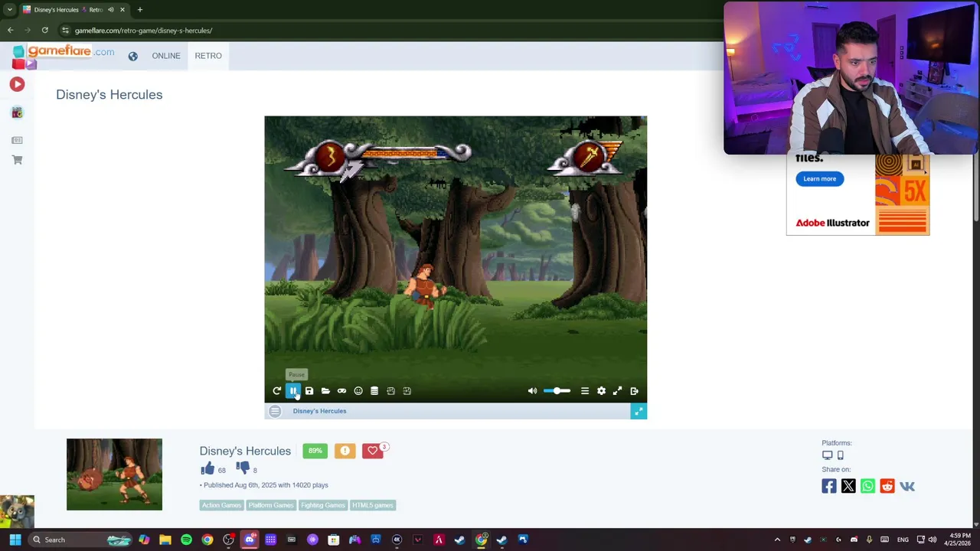This screenshot has height=551, width=980.
Task: Share on X (Twitter)
Action: point(848,486)
